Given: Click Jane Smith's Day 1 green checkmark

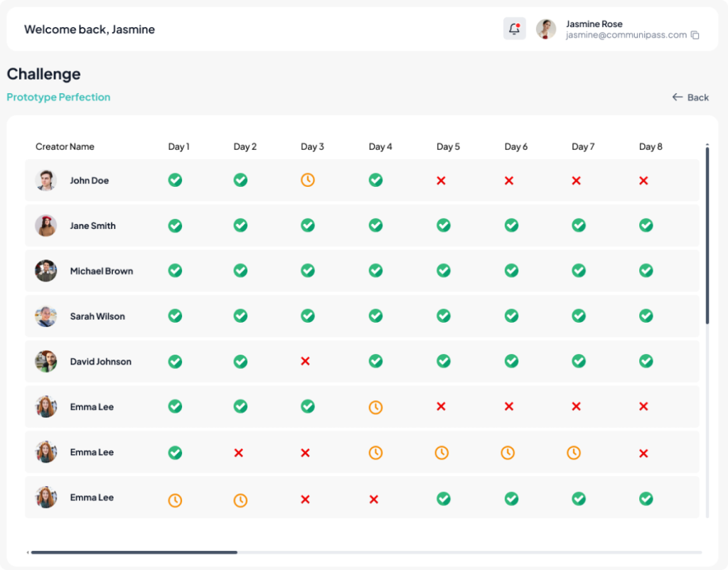Looking at the screenshot, I should (175, 226).
